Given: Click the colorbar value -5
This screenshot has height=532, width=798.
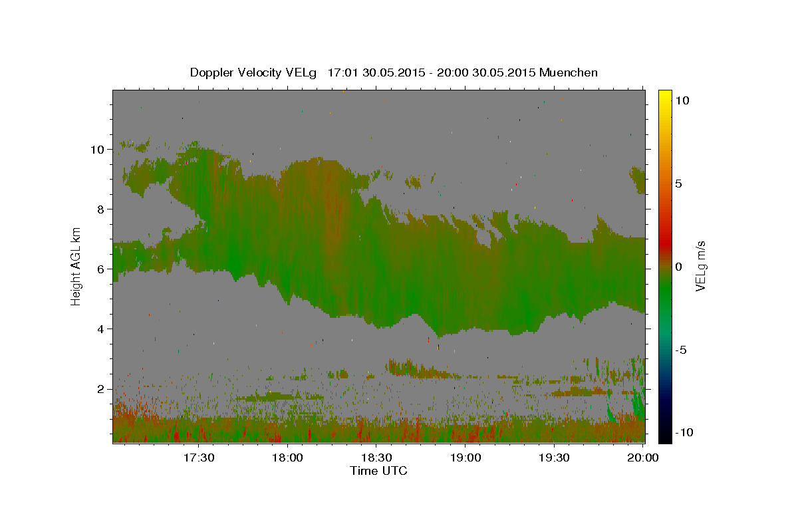Looking at the screenshot, I should [x=682, y=350].
